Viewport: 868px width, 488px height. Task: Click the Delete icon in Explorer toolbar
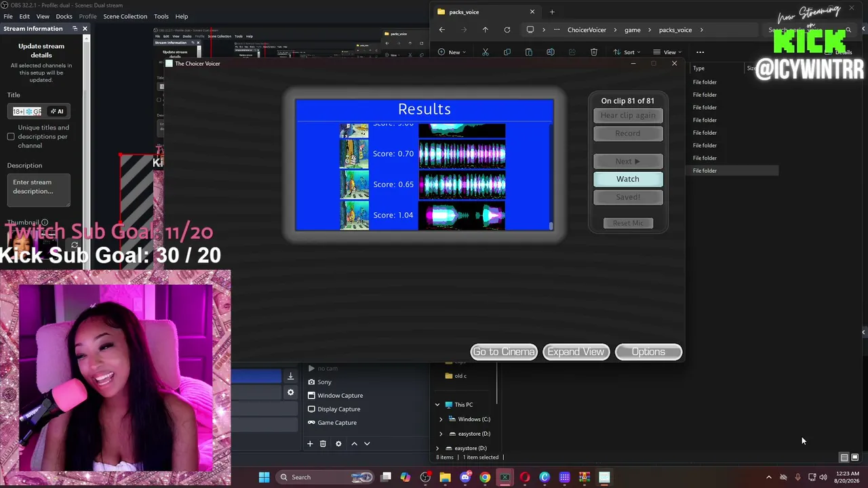pyautogui.click(x=594, y=52)
